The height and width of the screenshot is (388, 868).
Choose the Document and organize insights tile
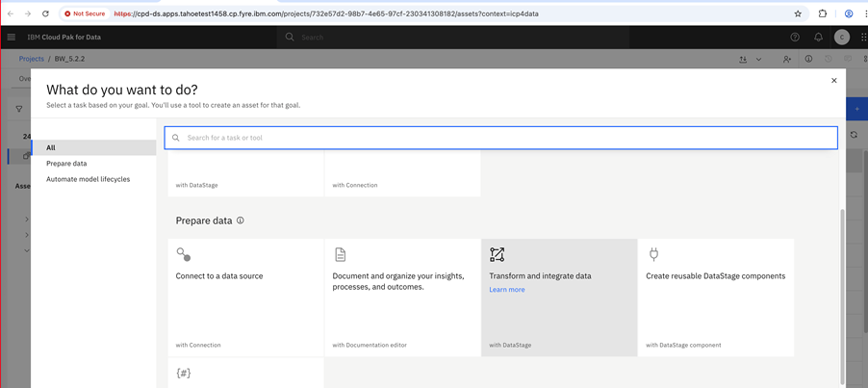click(x=402, y=297)
